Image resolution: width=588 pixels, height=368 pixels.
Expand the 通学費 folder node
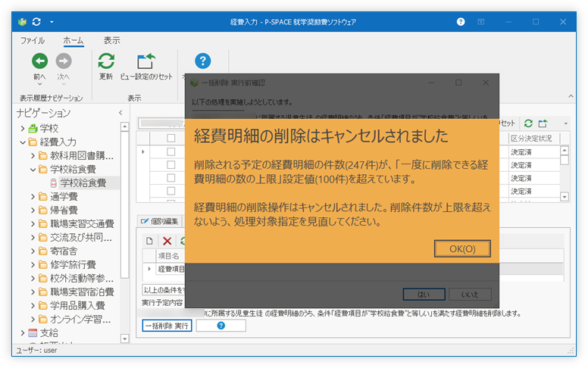click(x=33, y=196)
